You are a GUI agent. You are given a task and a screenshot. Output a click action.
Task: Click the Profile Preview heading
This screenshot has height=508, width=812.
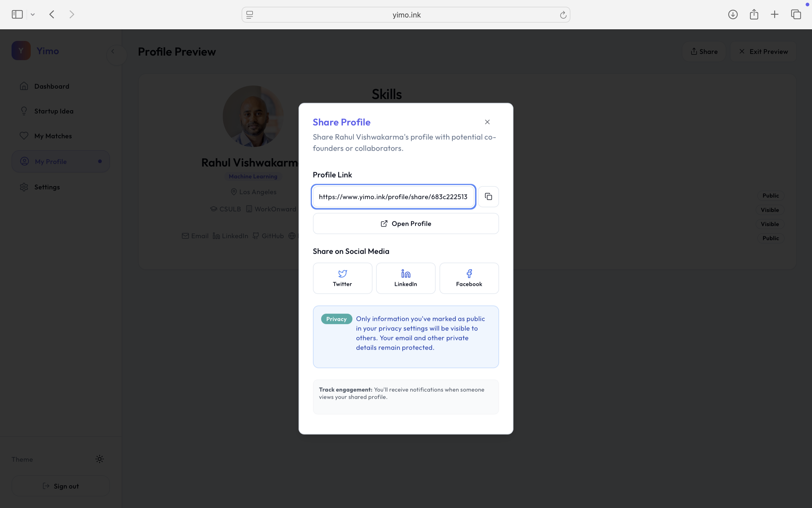click(x=177, y=52)
